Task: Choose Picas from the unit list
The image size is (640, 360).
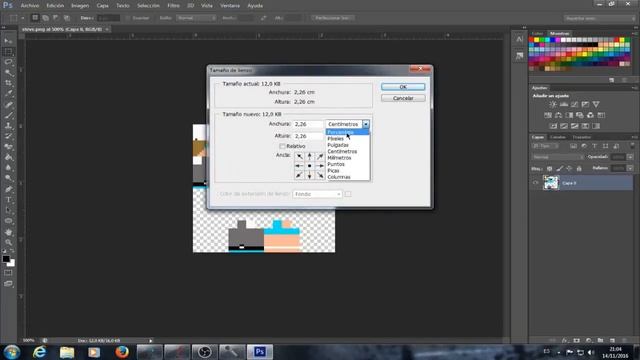Action: point(348,171)
